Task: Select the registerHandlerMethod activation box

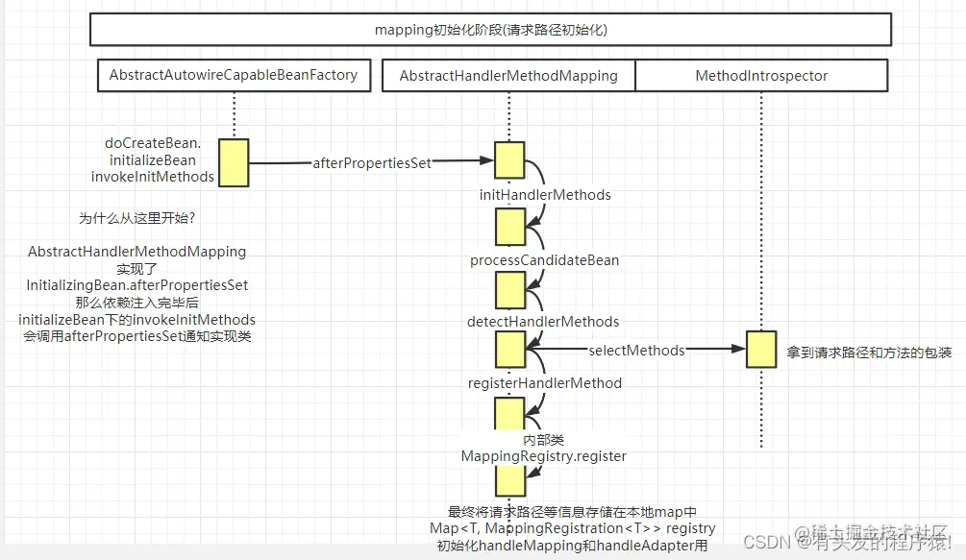Action: [509, 351]
